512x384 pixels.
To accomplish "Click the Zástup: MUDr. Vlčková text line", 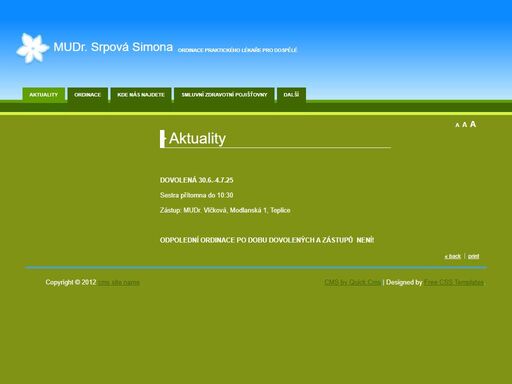I will (x=225, y=210).
